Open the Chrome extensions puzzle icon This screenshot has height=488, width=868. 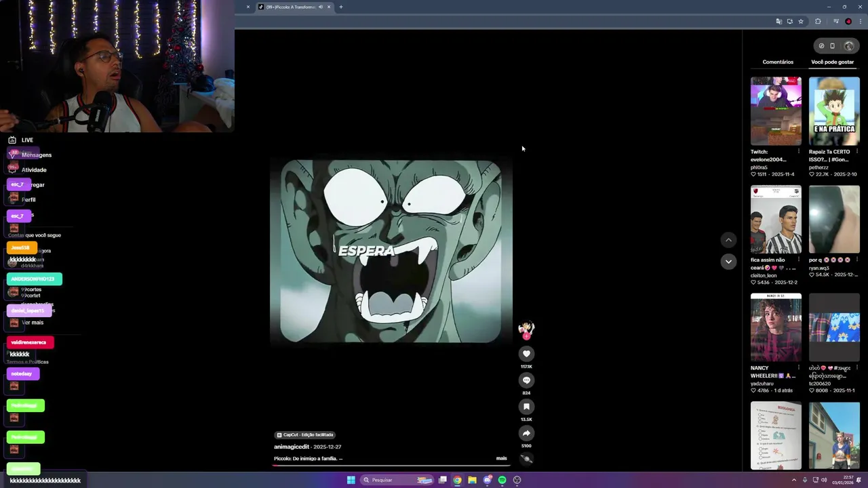point(818,22)
